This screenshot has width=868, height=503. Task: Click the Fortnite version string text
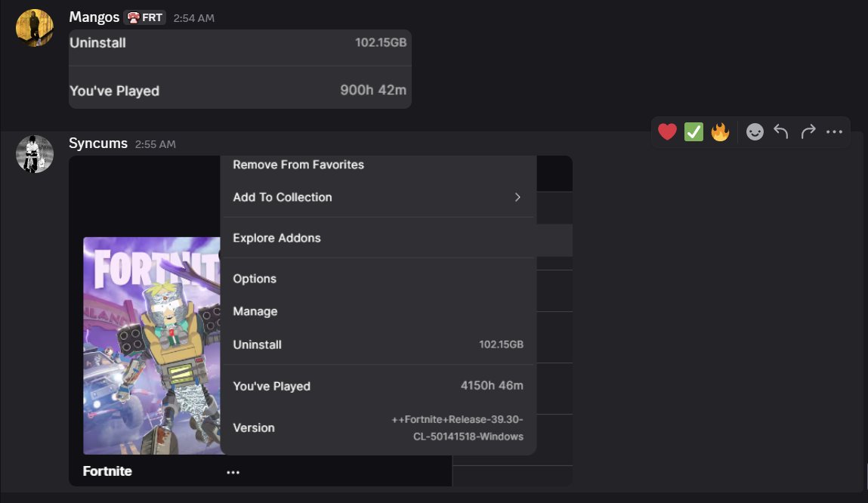pos(457,427)
